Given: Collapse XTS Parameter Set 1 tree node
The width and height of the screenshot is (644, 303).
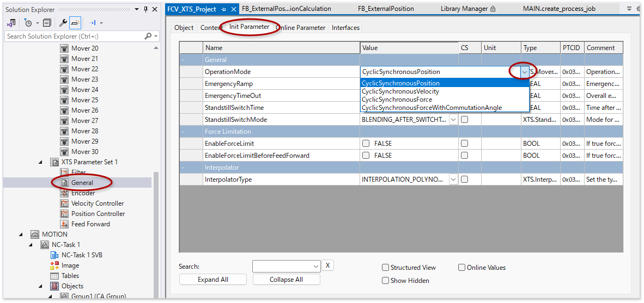Looking at the screenshot, I should tap(41, 162).
